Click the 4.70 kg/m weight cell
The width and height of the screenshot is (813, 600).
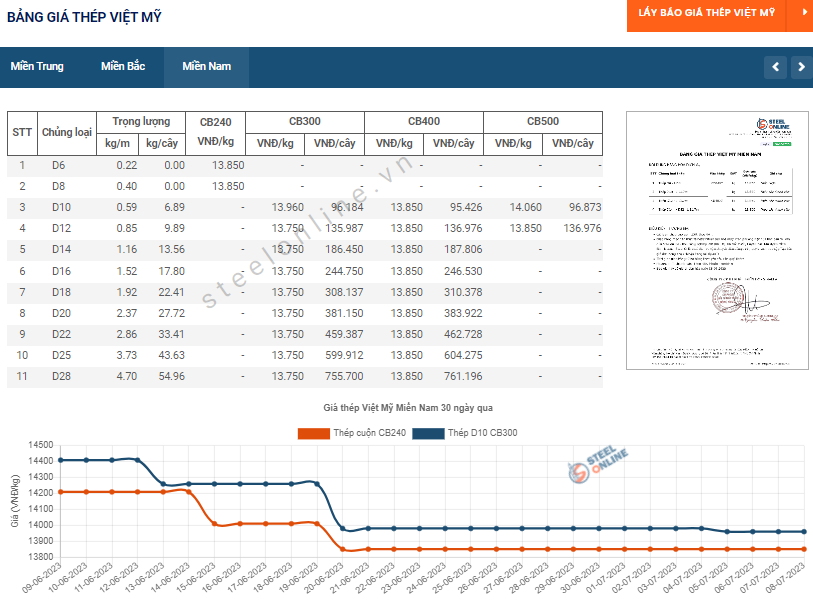pos(127,376)
